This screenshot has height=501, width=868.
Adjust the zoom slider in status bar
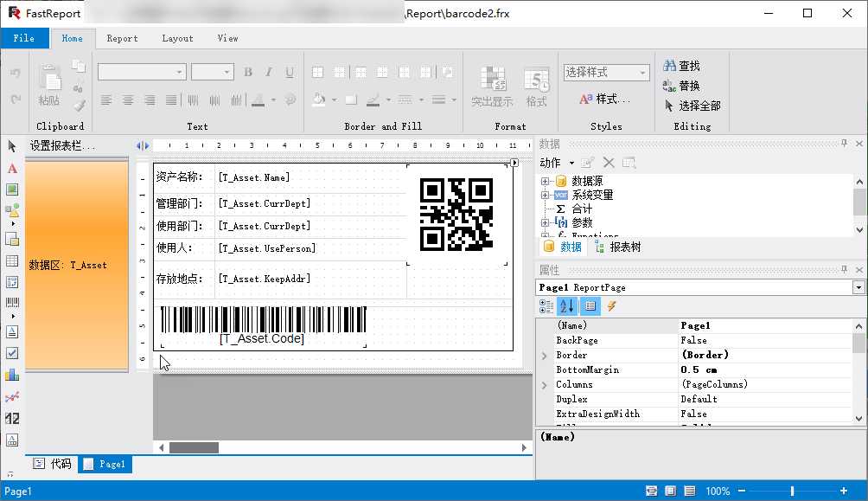[792, 491]
